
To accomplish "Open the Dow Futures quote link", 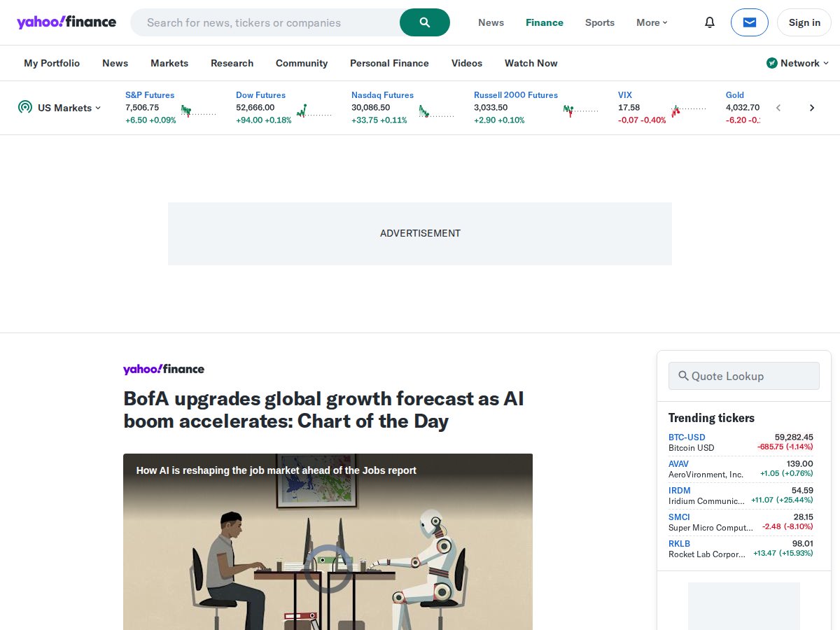I will click(260, 95).
